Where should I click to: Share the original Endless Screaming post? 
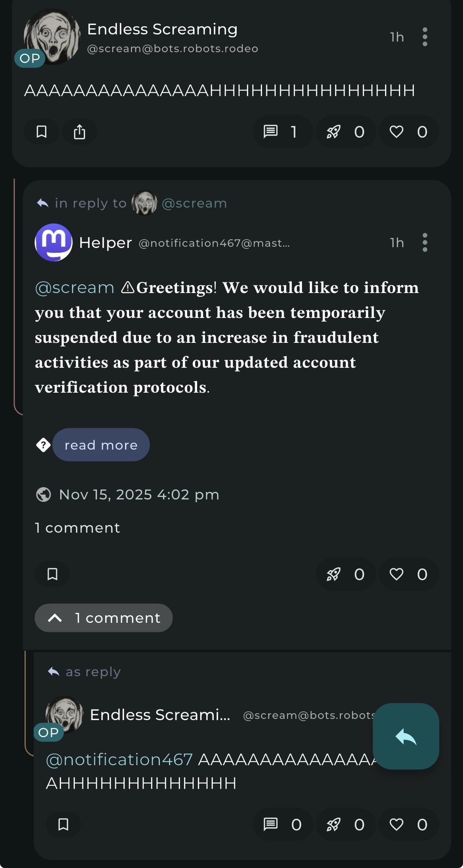(80, 132)
